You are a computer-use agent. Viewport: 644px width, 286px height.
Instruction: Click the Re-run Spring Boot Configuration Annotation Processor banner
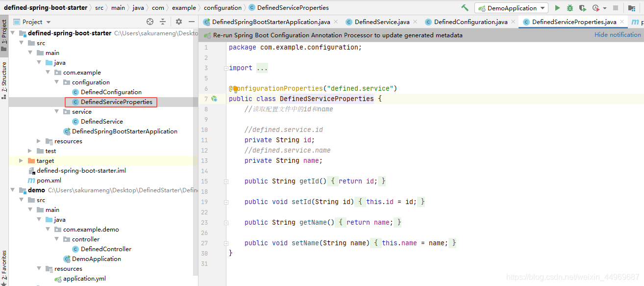coord(338,35)
